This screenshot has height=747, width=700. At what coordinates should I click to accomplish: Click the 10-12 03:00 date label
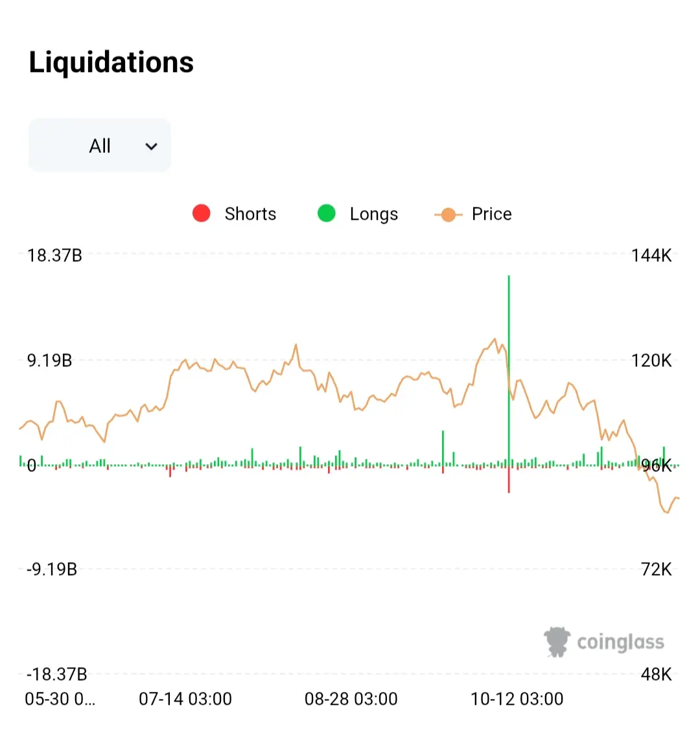click(517, 699)
